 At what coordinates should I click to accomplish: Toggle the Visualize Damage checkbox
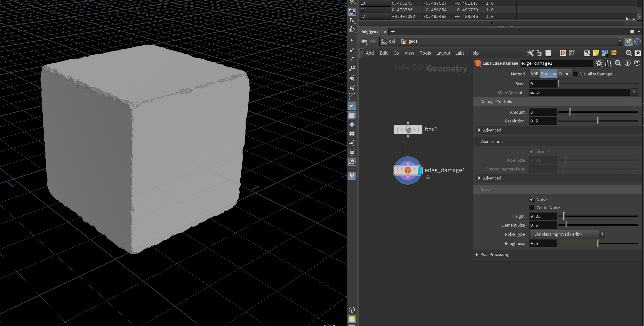pyautogui.click(x=575, y=74)
